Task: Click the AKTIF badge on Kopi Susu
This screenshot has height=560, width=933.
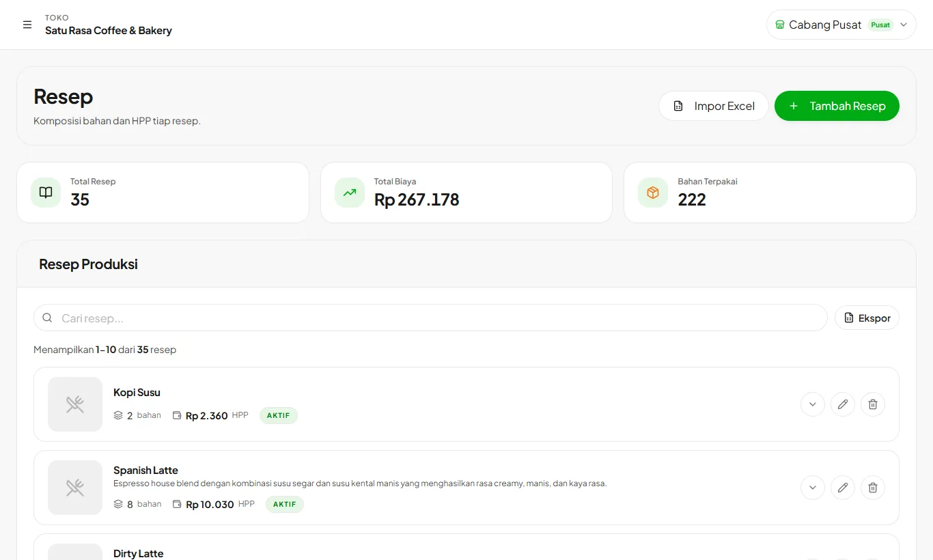Action: coord(279,415)
